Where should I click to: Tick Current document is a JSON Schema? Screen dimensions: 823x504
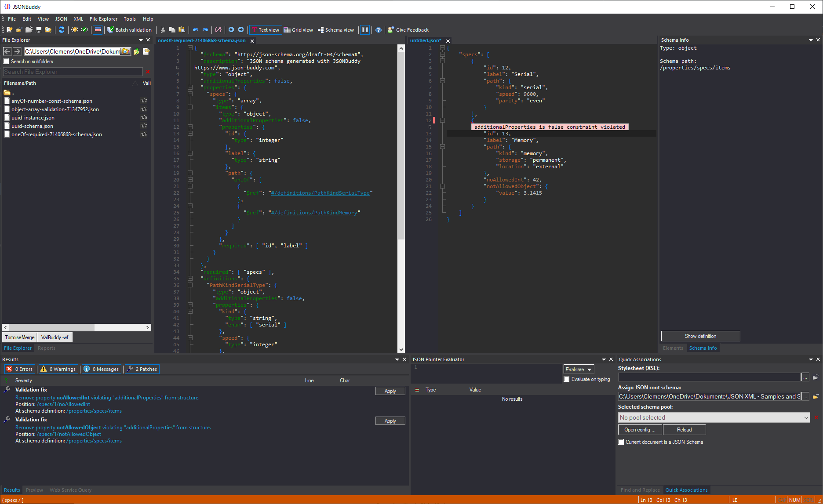(x=621, y=442)
